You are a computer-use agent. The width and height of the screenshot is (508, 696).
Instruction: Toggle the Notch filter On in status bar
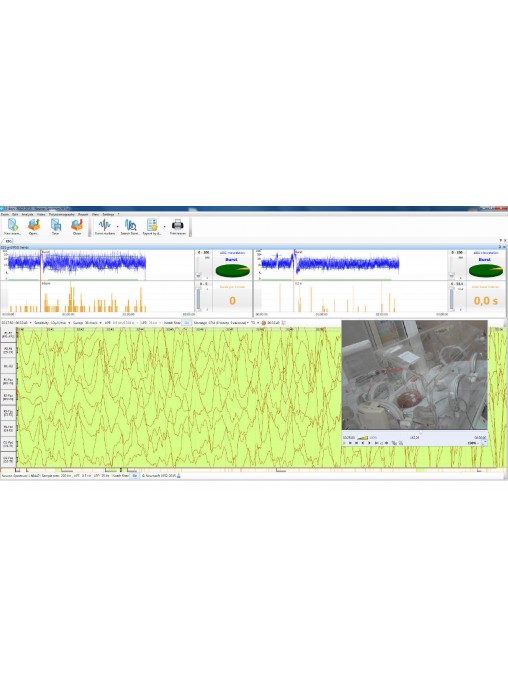[x=135, y=475]
